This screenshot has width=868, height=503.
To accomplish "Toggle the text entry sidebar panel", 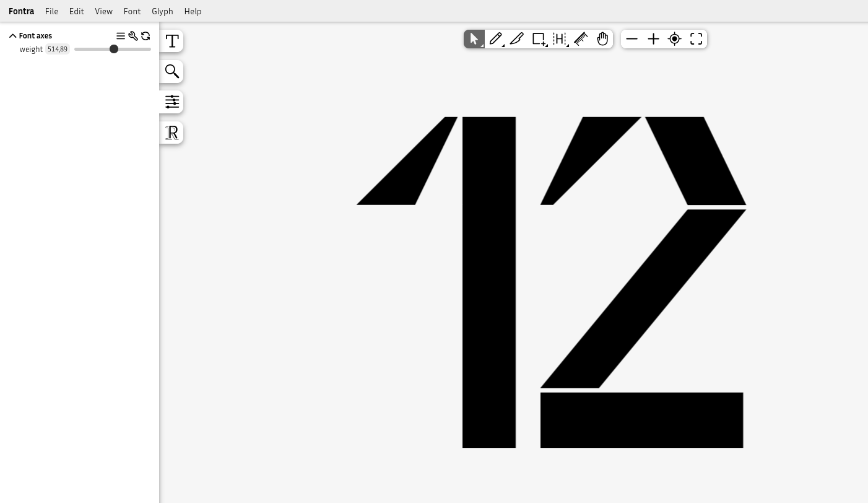I will click(172, 42).
